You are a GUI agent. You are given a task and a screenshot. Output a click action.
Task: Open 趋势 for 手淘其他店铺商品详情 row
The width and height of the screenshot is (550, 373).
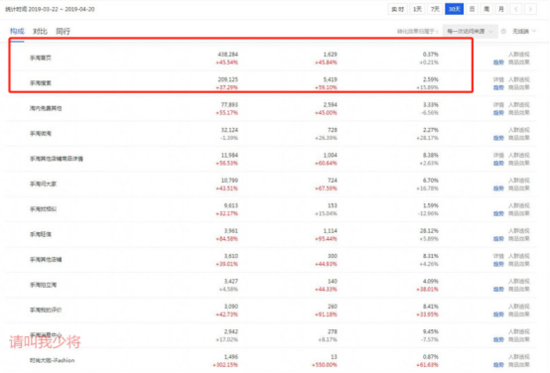(498, 164)
